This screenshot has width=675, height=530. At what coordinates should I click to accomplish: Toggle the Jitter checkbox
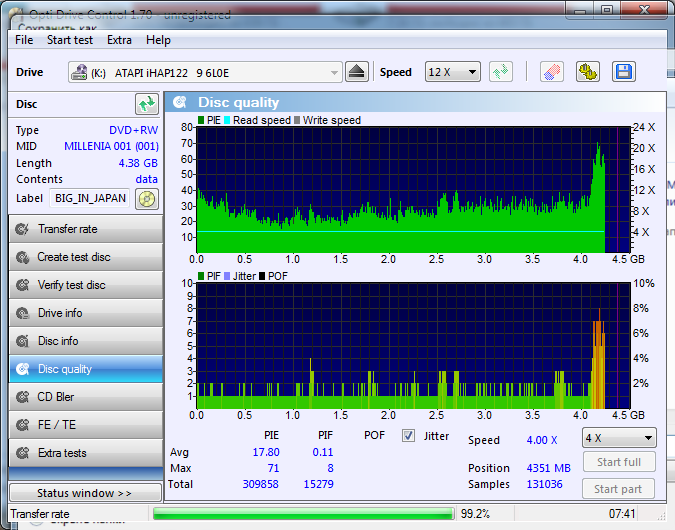click(408, 436)
